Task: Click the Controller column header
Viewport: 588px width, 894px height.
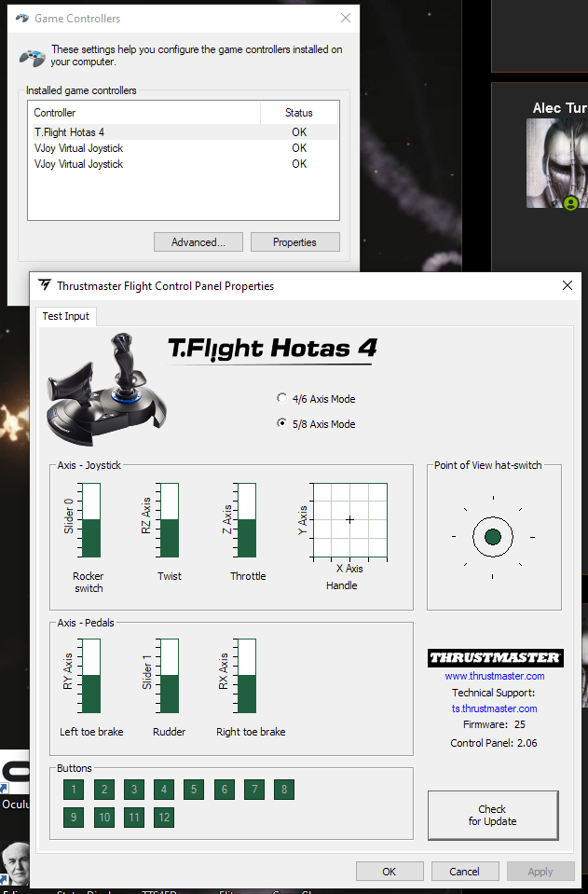Action: point(144,112)
